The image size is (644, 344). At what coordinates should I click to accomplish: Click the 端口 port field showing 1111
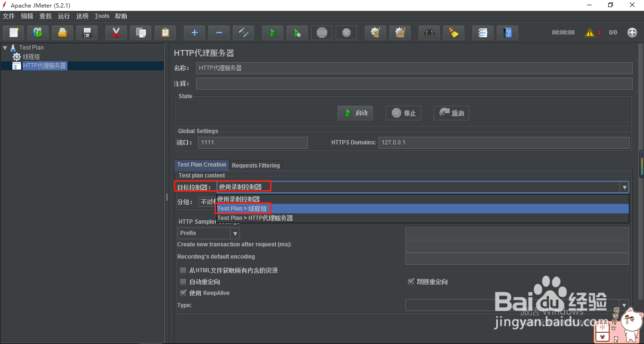[253, 143]
